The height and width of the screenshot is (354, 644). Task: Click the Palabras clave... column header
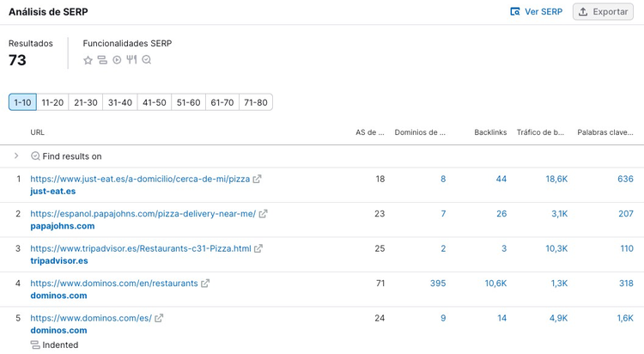point(605,132)
